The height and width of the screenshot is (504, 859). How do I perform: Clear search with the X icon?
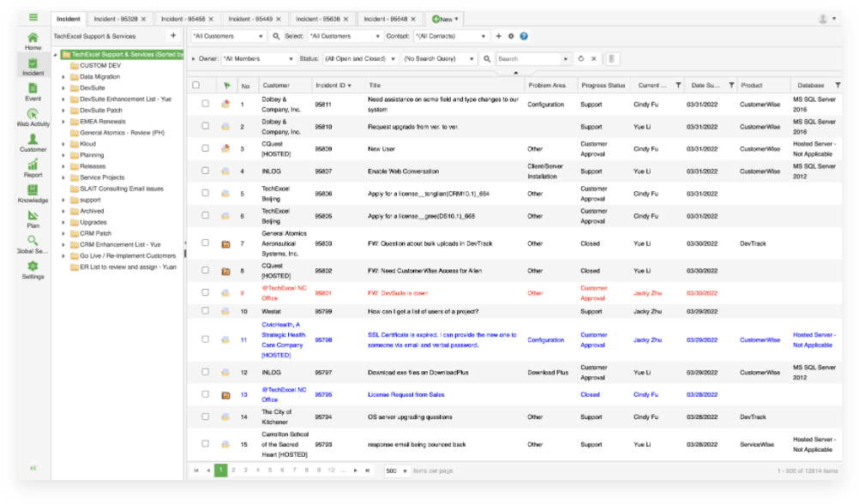tap(594, 58)
